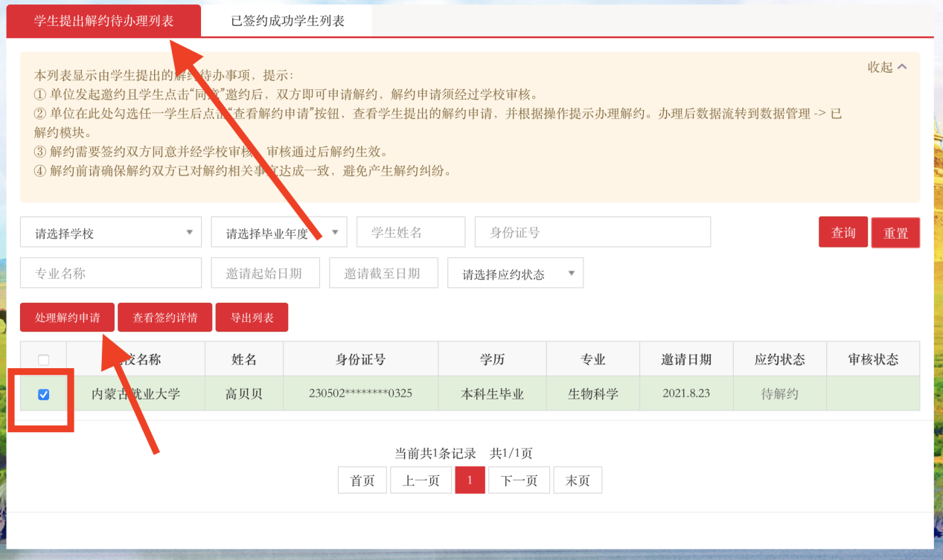Screen dimensions: 943x560
Task: Collapse the tips panel with 收起
Action: [887, 67]
